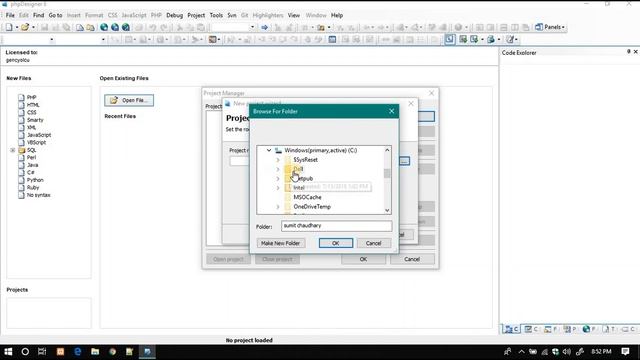640x360 pixels.
Task: Open the Debug menu
Action: click(174, 15)
